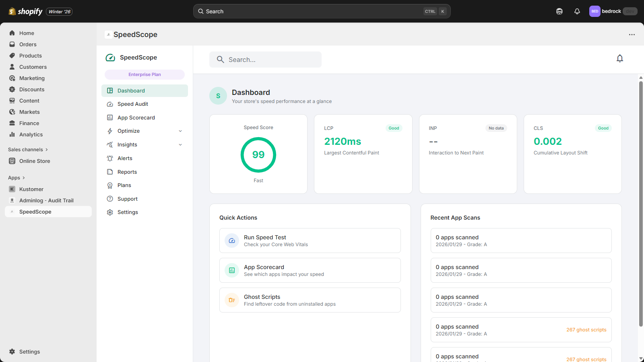Click the Ghost Scripts orange icon

(232, 300)
